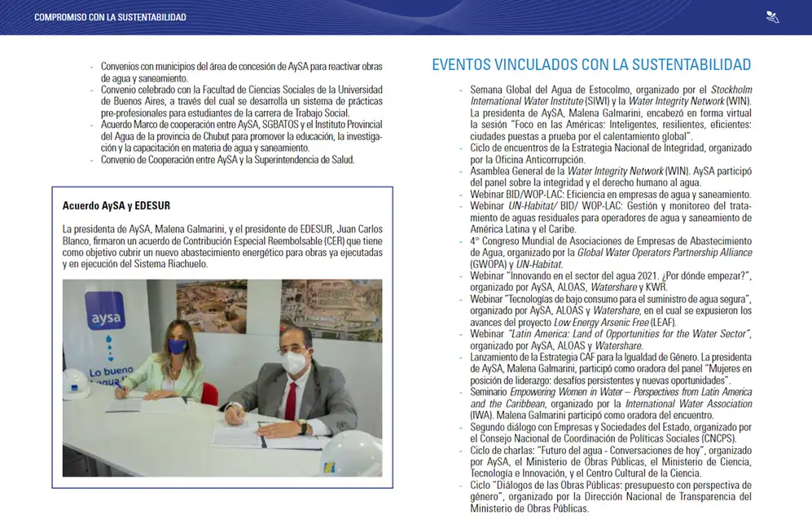Viewport: 812px width, 524px height.
Task: Click the "Segundo diálogo con Empresas y Sociedades del Estado" item
Action: tap(611, 432)
